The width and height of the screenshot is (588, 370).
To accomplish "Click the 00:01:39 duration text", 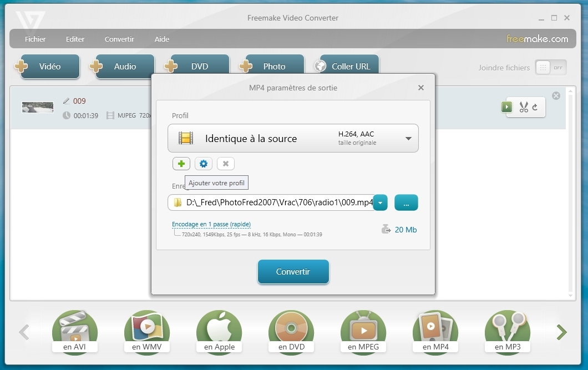I will pos(86,116).
